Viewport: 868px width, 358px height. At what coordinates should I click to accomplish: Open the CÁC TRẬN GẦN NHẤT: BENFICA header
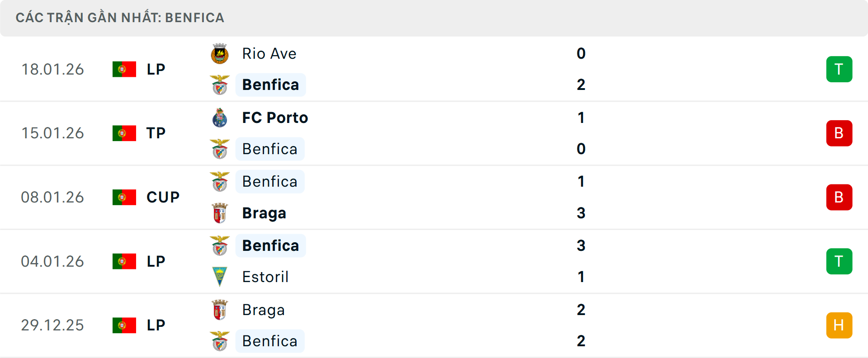pos(120,18)
